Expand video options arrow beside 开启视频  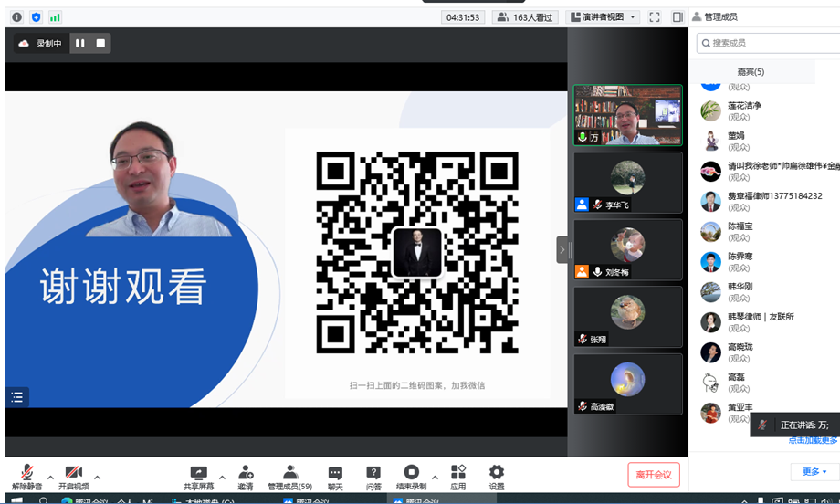[x=98, y=477]
